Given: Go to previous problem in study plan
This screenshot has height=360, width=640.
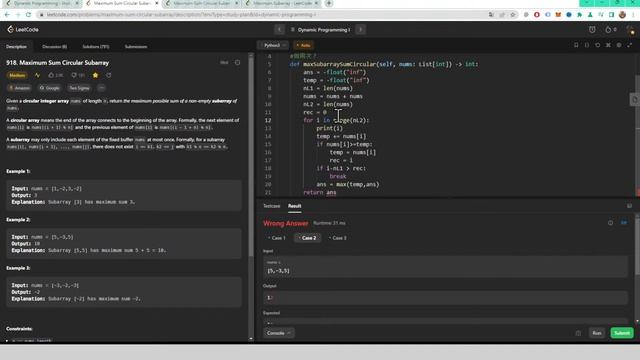Looking at the screenshot, I should 279,29.
